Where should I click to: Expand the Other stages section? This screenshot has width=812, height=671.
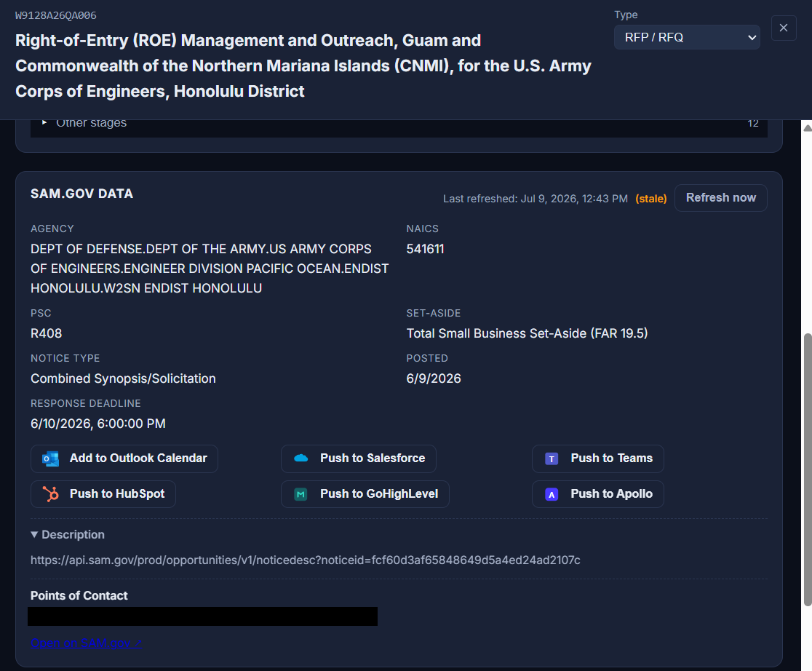(399, 123)
